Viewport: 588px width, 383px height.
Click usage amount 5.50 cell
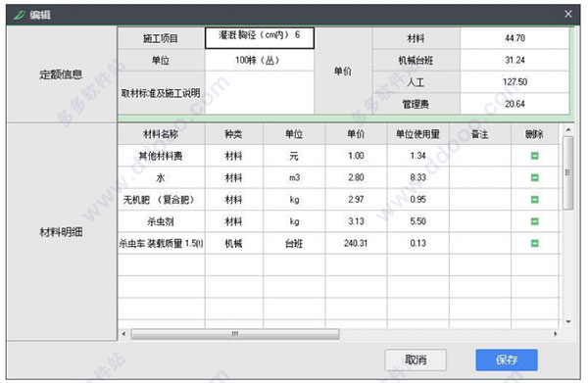417,221
